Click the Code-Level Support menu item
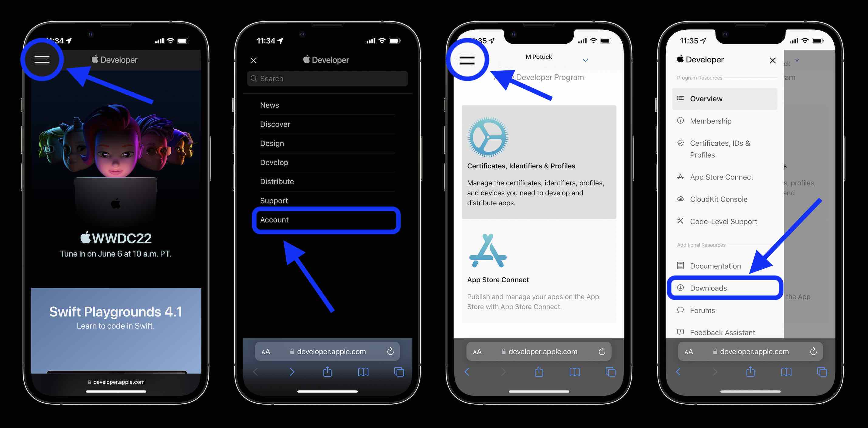Image resolution: width=868 pixels, height=428 pixels. pos(723,221)
